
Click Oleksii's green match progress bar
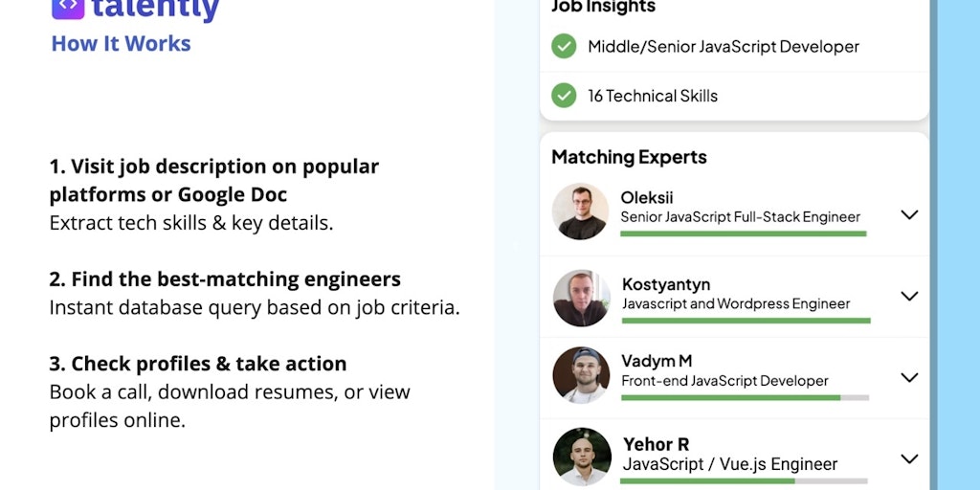[x=743, y=234]
